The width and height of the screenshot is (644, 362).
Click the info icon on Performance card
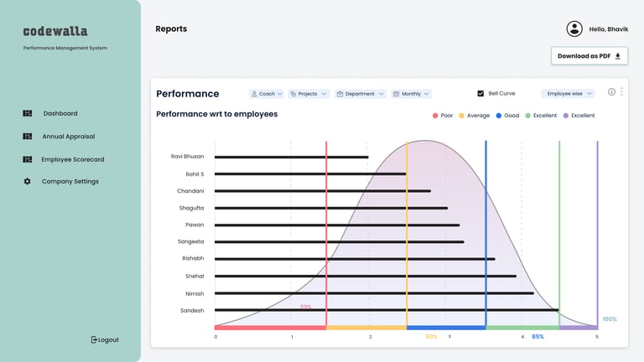tap(611, 92)
